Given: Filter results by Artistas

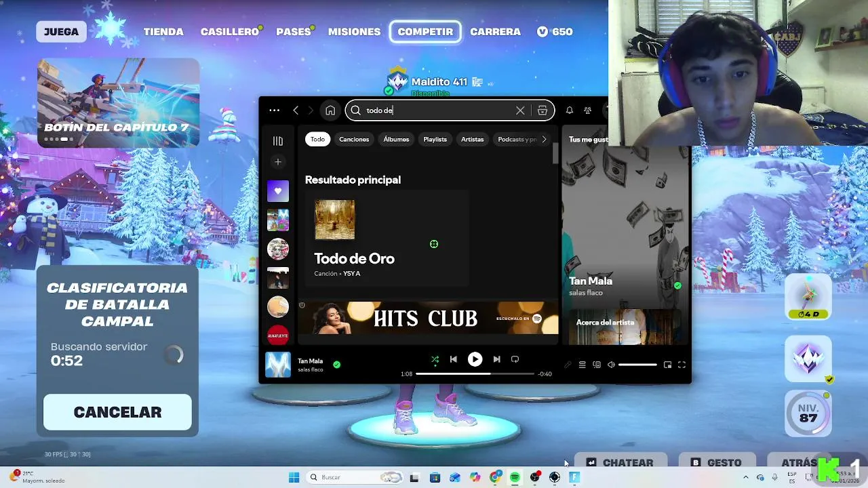Looking at the screenshot, I should coord(472,139).
